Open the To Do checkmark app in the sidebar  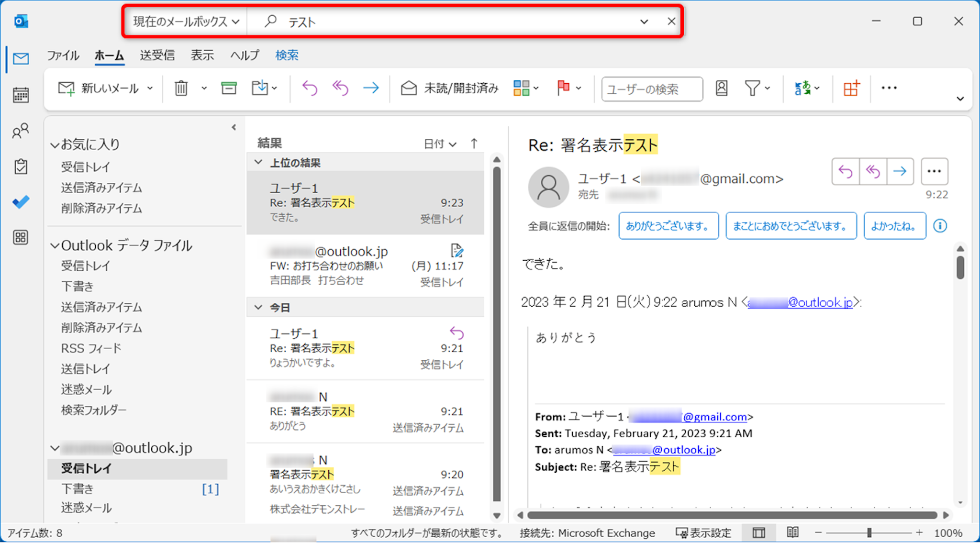coord(21,202)
